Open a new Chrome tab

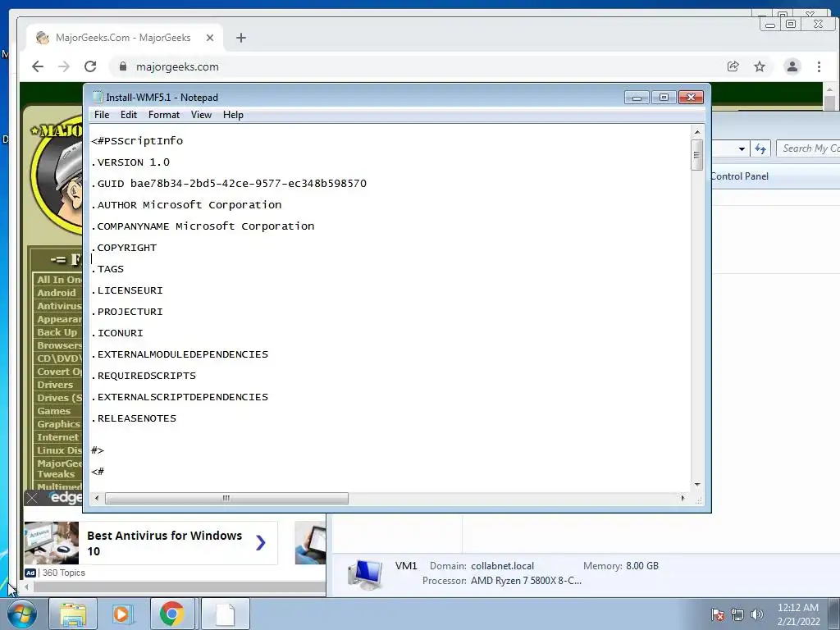[241, 38]
